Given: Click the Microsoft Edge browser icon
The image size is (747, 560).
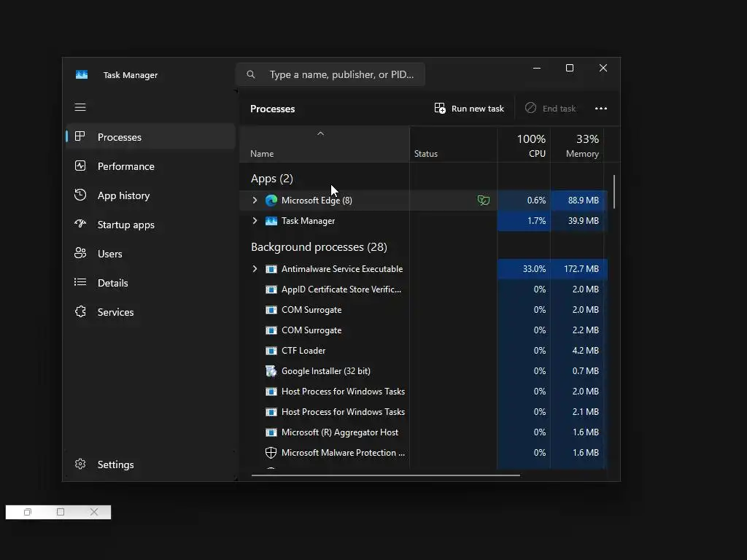Looking at the screenshot, I should pos(271,201).
